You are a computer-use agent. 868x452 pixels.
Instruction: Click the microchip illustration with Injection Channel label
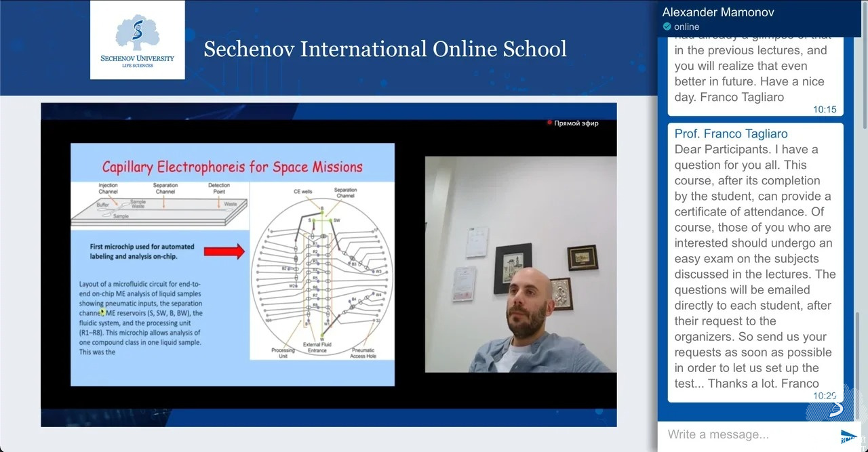point(159,203)
